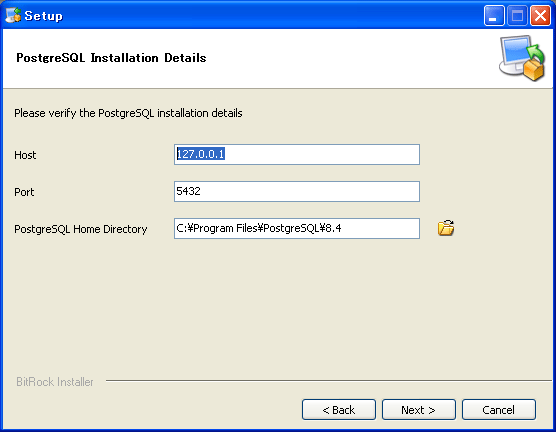Focus the Host field containing 127.0.0.1
The height and width of the screenshot is (432, 556).
pos(297,154)
